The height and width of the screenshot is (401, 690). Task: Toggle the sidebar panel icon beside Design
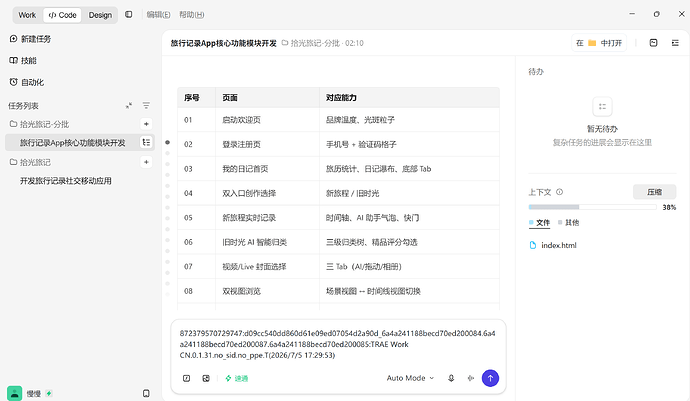tap(128, 15)
